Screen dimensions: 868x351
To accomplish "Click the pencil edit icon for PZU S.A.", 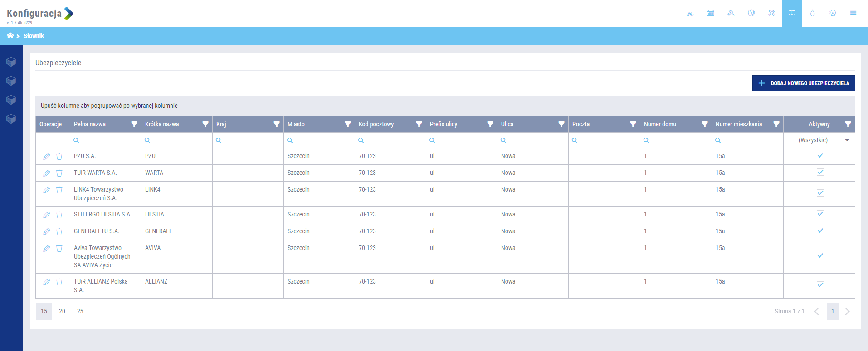I will (46, 156).
